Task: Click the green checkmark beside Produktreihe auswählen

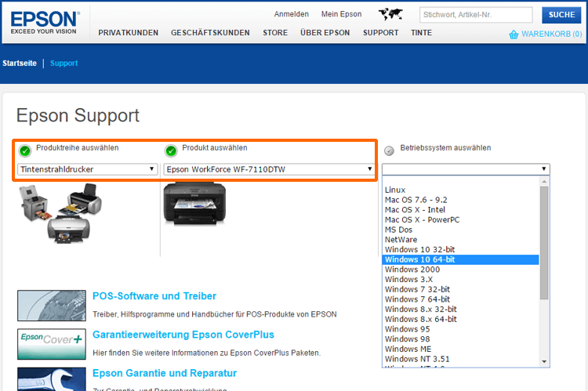Action: coord(25,150)
